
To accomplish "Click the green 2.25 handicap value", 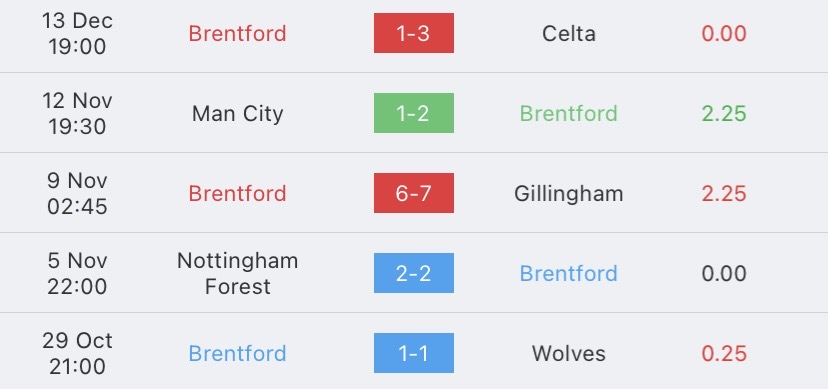I will pos(724,113).
